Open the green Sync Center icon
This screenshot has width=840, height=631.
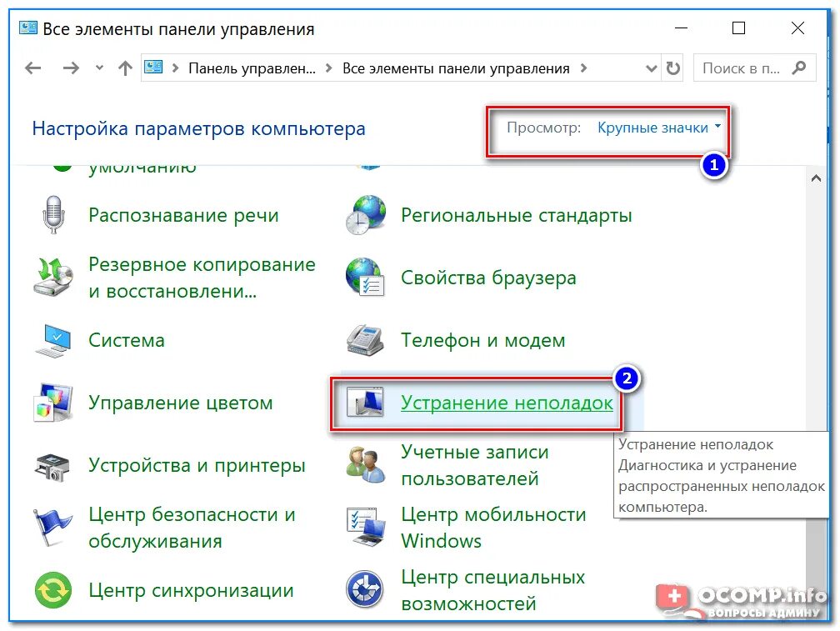click(x=53, y=590)
